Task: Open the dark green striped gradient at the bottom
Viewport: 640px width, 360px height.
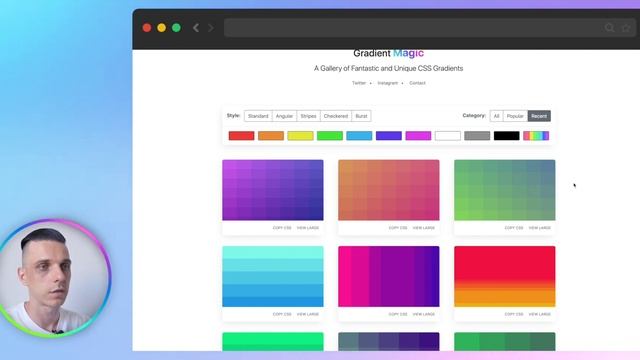Action: pyautogui.click(x=504, y=342)
